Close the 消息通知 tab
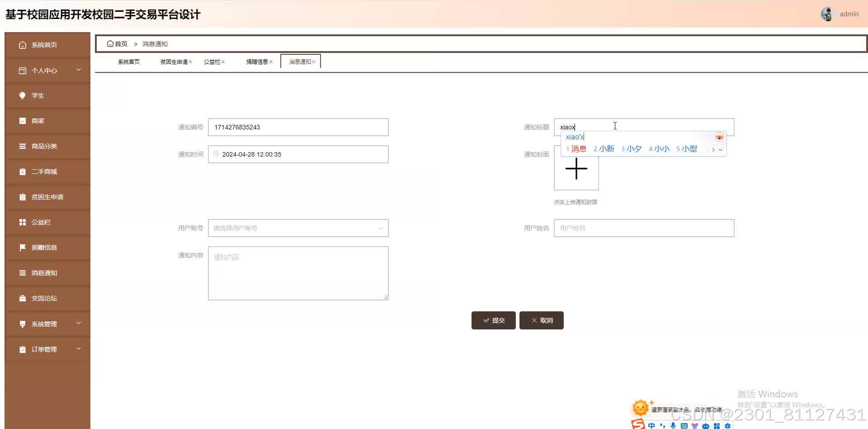868x429 pixels. tap(314, 62)
